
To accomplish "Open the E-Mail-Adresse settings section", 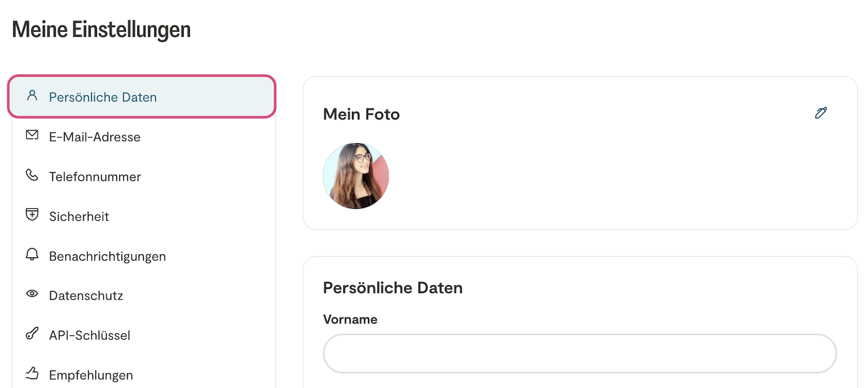I will coord(95,137).
